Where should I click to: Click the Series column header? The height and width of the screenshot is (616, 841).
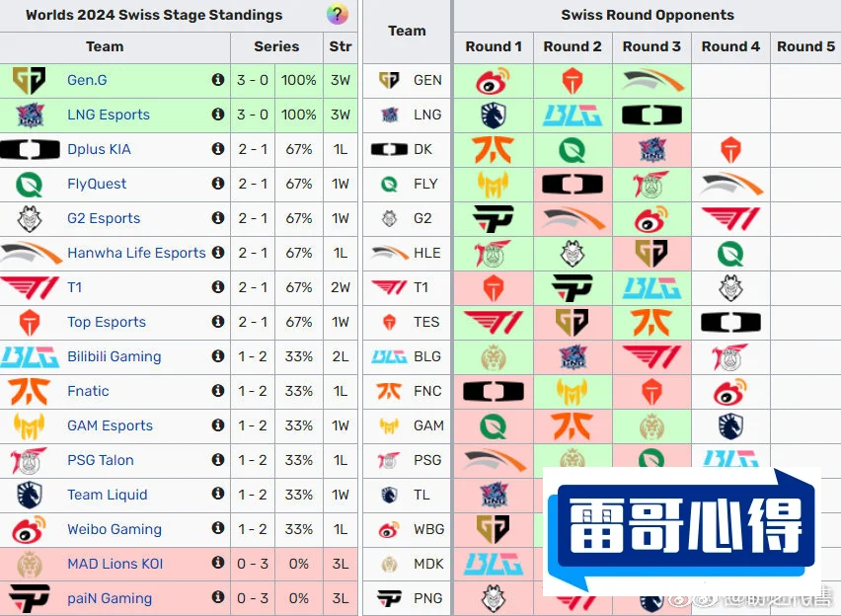[276, 46]
